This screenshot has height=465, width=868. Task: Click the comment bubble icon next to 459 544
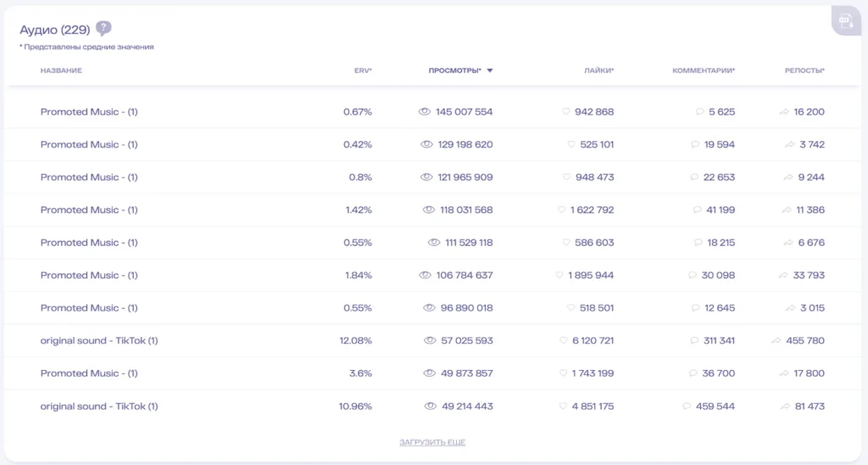687,406
